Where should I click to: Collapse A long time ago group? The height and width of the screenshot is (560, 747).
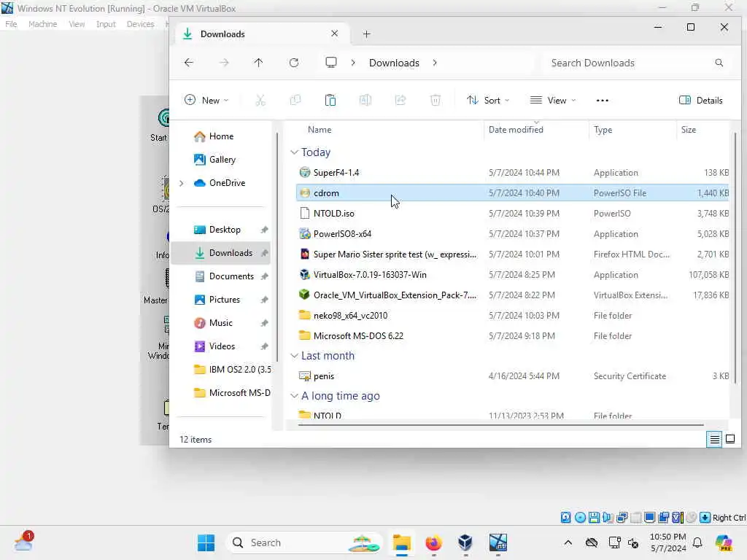click(295, 396)
